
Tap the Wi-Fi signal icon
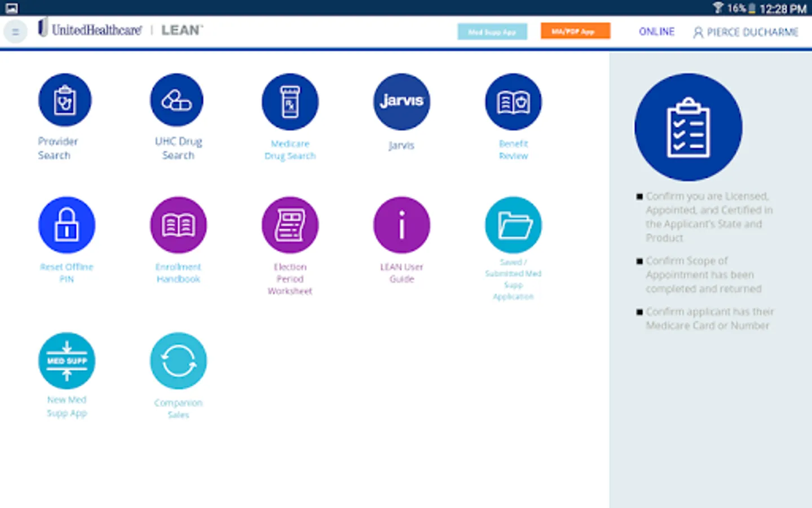pos(718,8)
